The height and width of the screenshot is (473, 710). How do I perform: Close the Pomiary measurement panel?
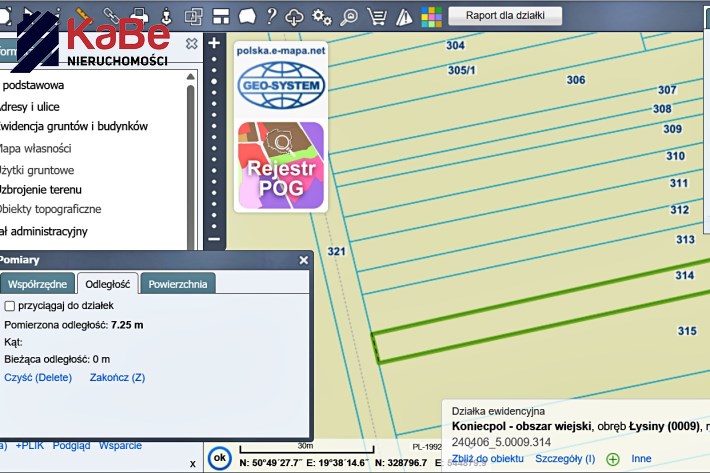[x=304, y=260]
